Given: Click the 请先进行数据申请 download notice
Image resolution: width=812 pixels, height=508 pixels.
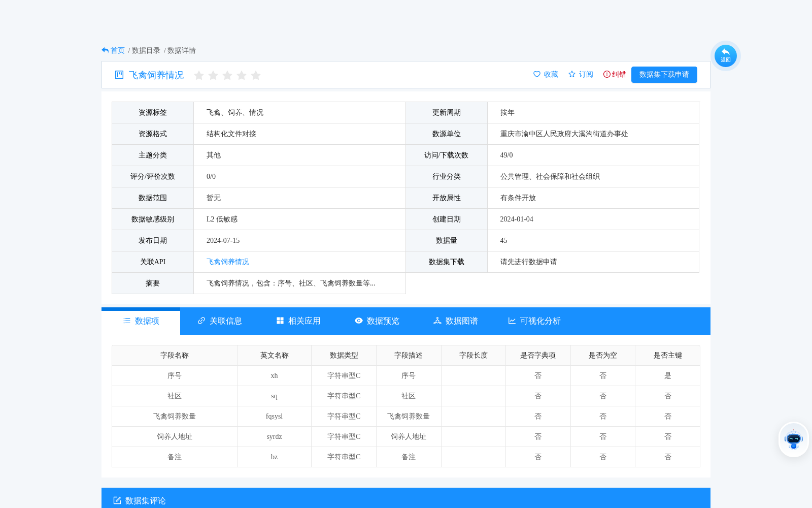Looking at the screenshot, I should point(529,262).
